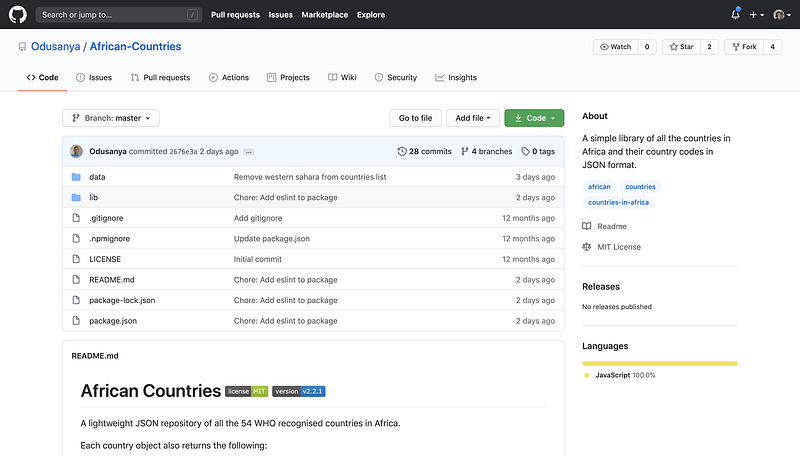Open the JavaScript 100.0% language link
The height and width of the screenshot is (456, 800).
pyautogui.click(x=619, y=375)
